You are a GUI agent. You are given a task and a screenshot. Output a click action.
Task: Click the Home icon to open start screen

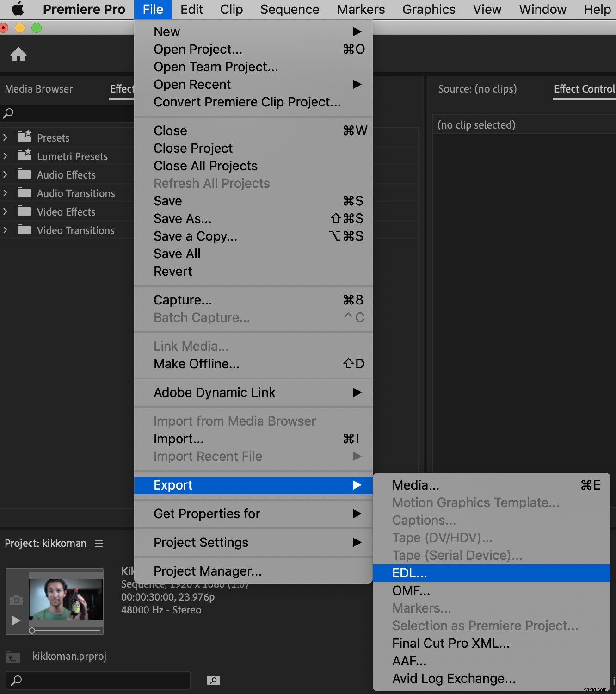pos(18,54)
